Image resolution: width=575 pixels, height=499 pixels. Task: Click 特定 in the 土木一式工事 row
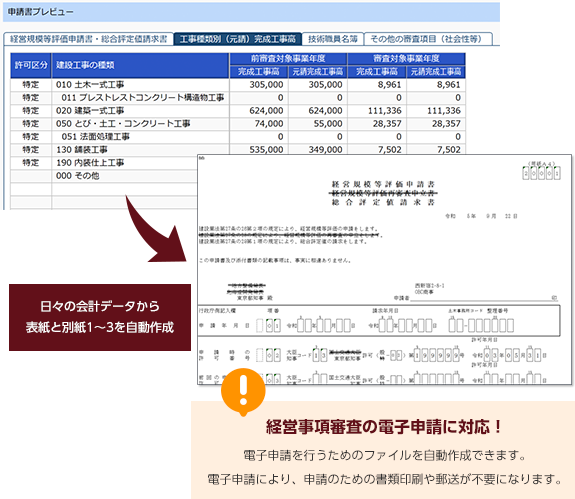31,85
